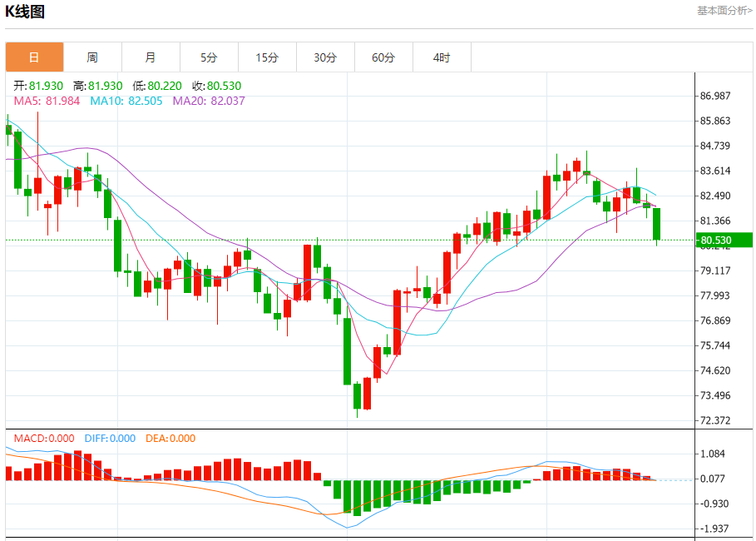756x541 pixels.
Task: Click the 86.987 price axis label
Action: [x=715, y=96]
